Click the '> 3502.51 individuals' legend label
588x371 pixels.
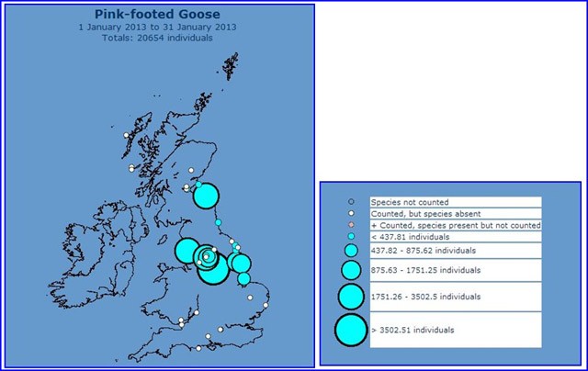(413, 331)
